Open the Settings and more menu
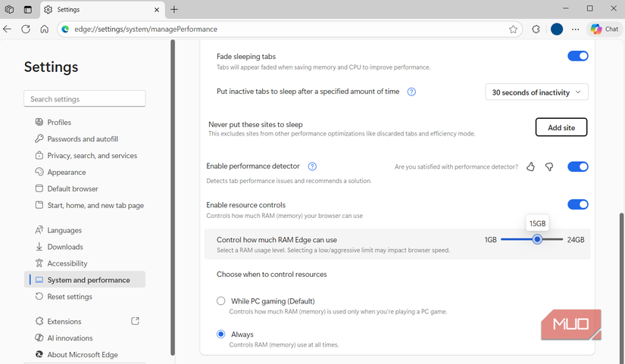The image size is (625, 364). click(575, 29)
